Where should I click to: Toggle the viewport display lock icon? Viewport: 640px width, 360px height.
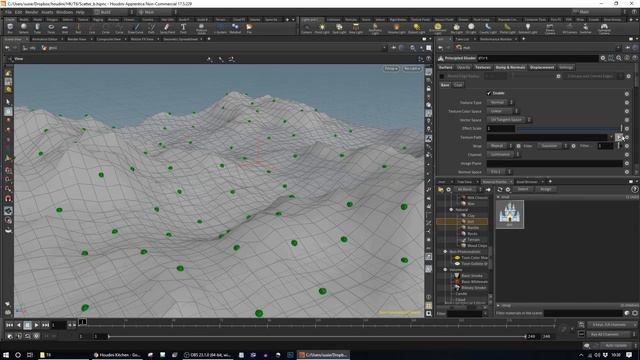pos(429,88)
